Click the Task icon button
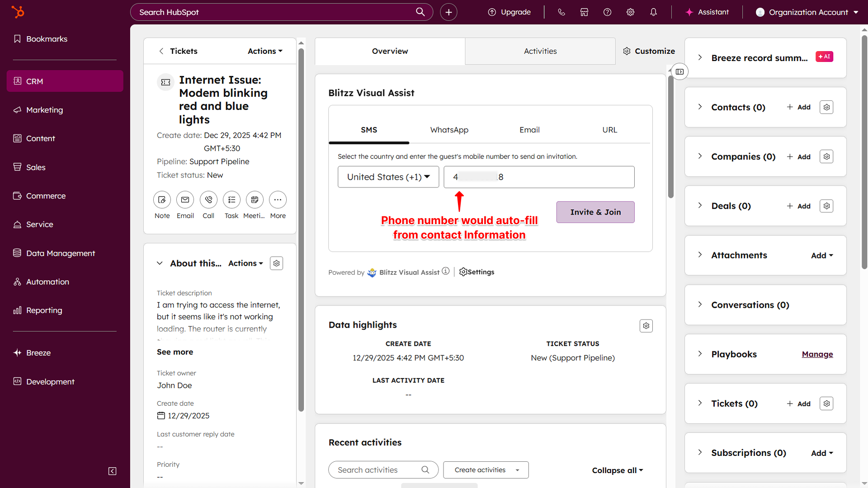The width and height of the screenshot is (868, 488). pyautogui.click(x=231, y=200)
